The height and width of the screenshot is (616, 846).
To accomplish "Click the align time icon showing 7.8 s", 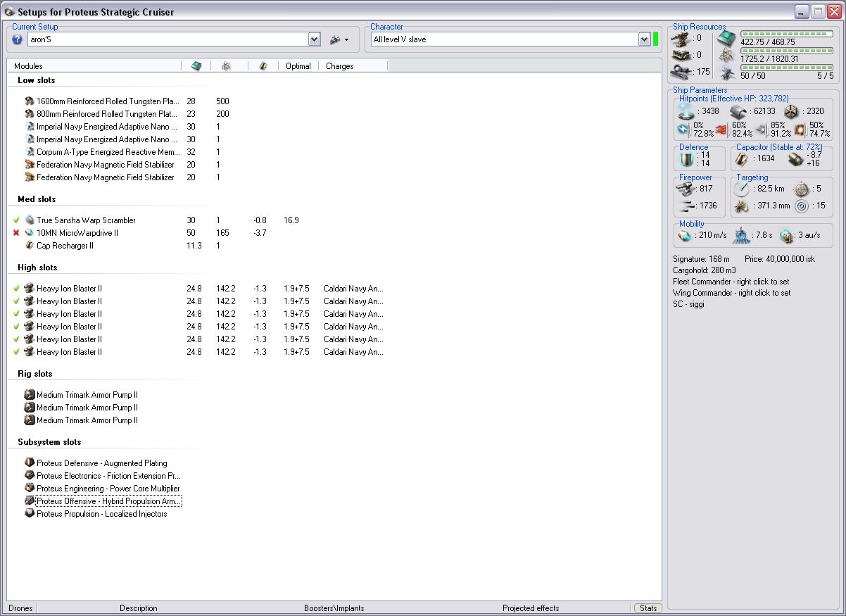I will (x=741, y=235).
